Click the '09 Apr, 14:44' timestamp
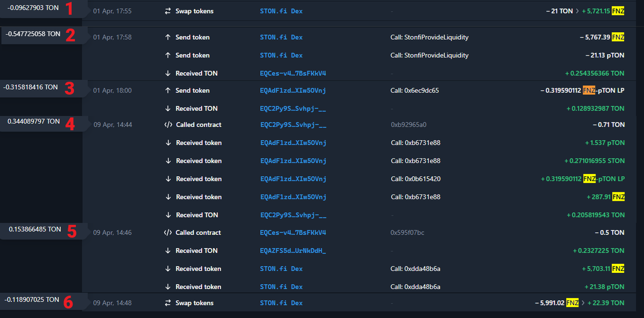 pos(113,125)
